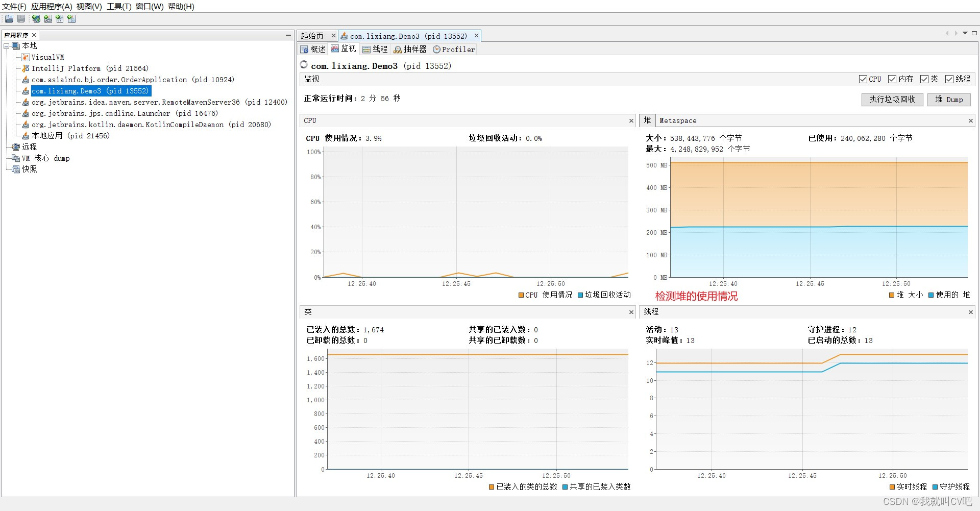
Task: Select KotlinCompileDaemon (pid 20680) in tree
Action: coord(151,125)
